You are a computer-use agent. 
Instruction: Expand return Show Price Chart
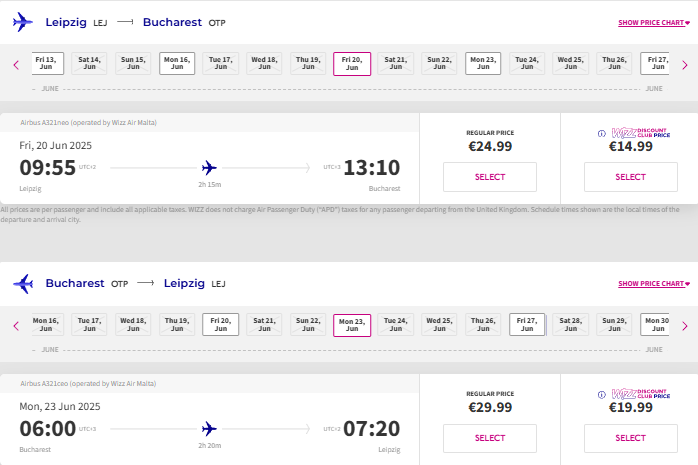coord(653,284)
